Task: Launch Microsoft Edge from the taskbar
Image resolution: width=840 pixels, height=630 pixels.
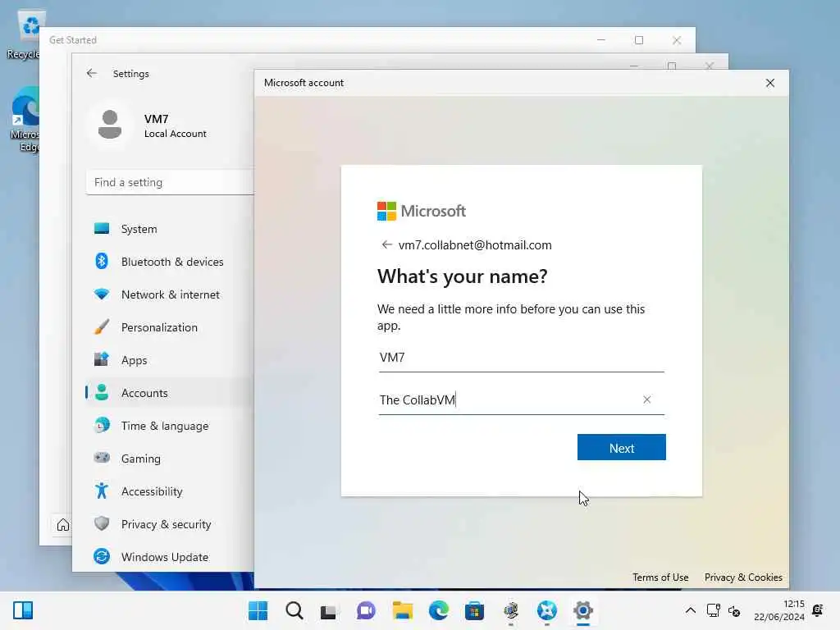Action: [x=438, y=610]
